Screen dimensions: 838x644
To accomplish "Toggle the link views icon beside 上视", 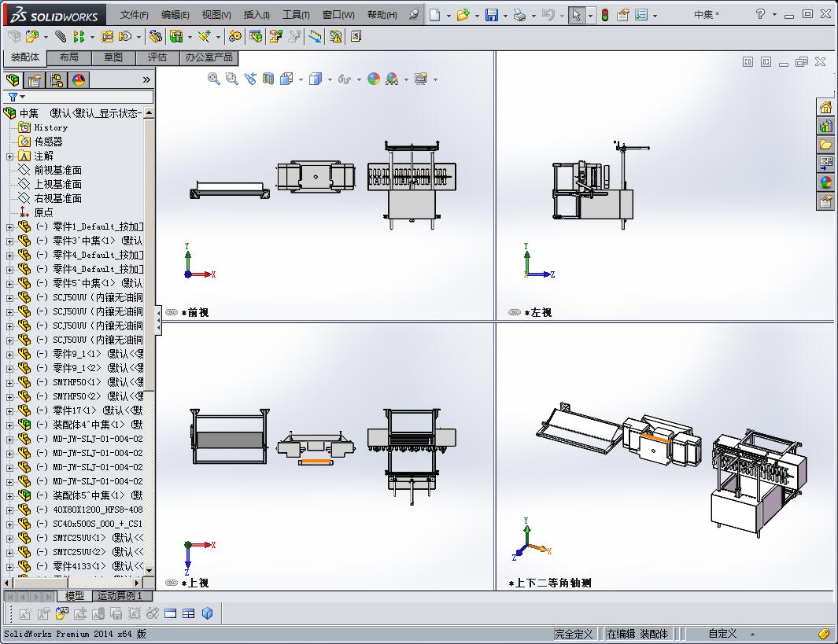I will pos(172,583).
